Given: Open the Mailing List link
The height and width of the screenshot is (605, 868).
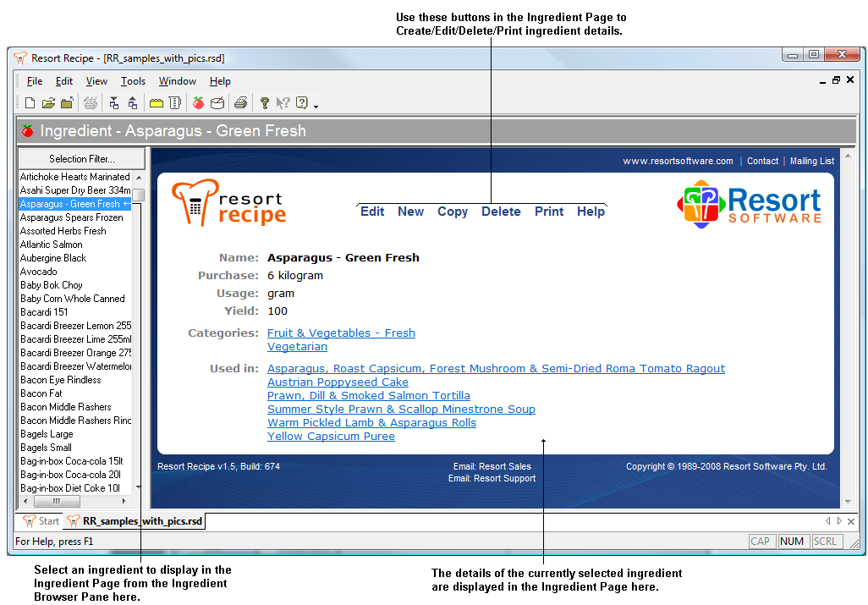Looking at the screenshot, I should tap(812, 161).
